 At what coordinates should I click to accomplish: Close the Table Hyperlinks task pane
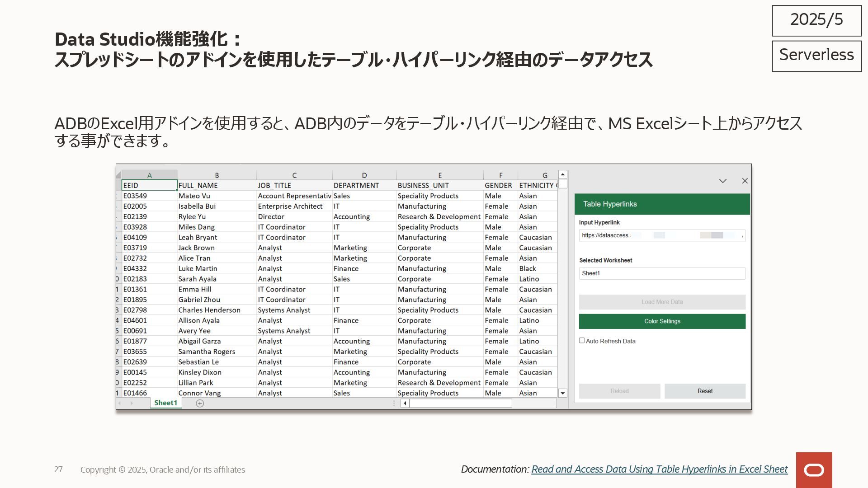click(745, 181)
